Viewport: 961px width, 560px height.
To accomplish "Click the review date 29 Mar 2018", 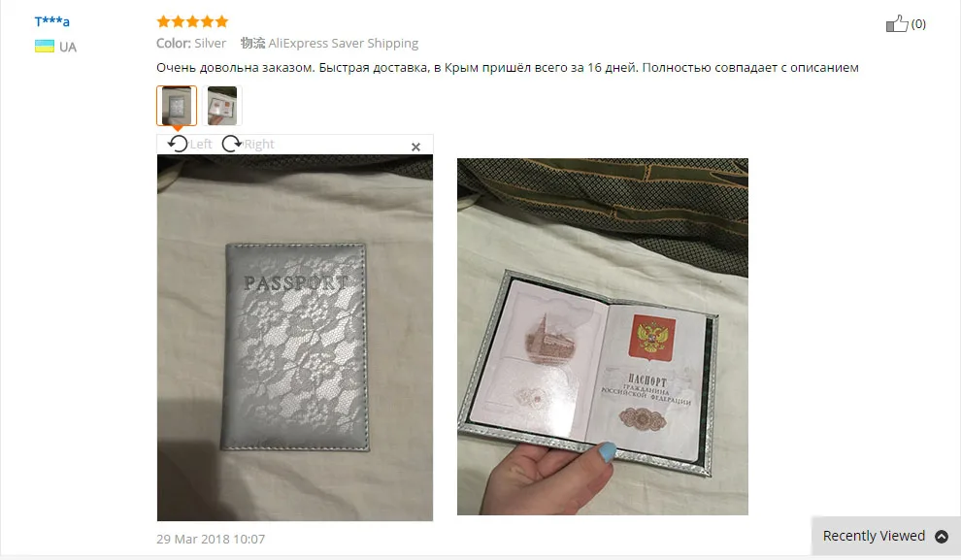I will (x=211, y=540).
